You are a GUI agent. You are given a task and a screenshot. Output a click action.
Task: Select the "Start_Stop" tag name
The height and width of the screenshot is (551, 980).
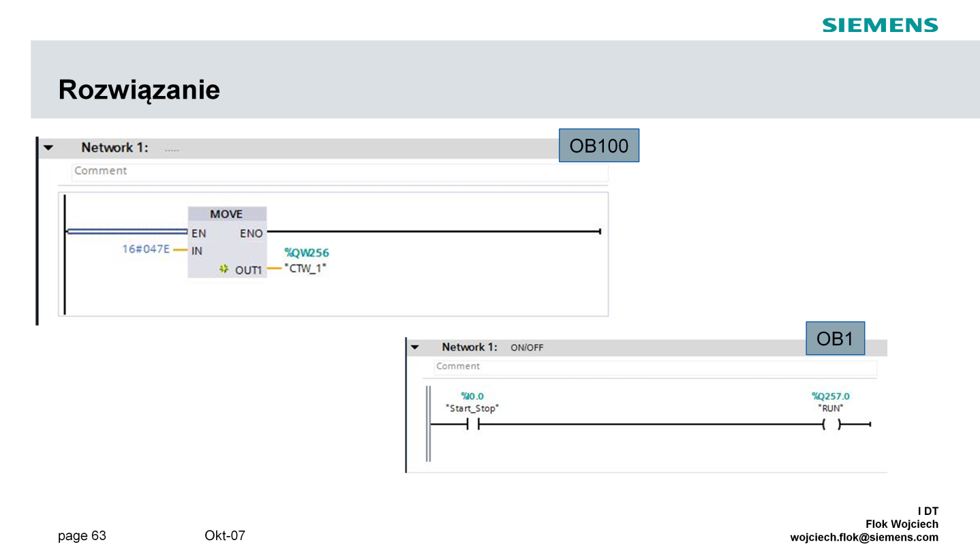click(472, 409)
